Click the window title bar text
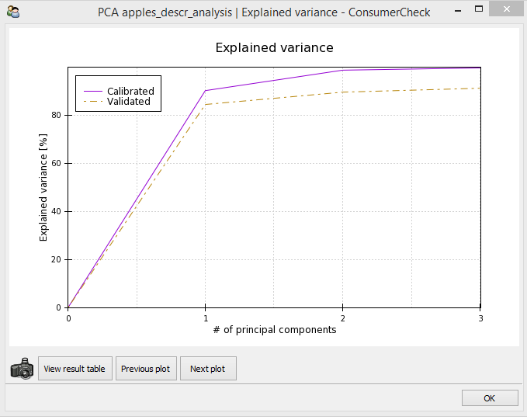Screen dimensions: 527x420 [264, 12]
